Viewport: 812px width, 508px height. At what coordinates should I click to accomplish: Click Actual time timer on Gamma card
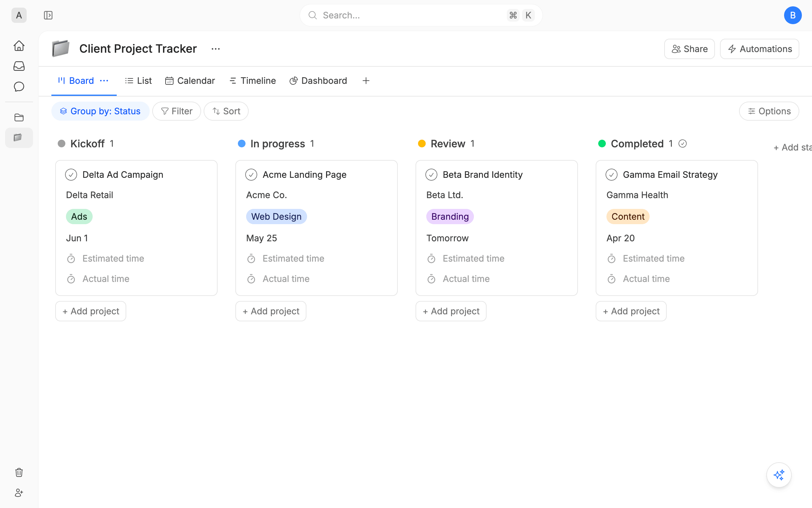(x=612, y=279)
